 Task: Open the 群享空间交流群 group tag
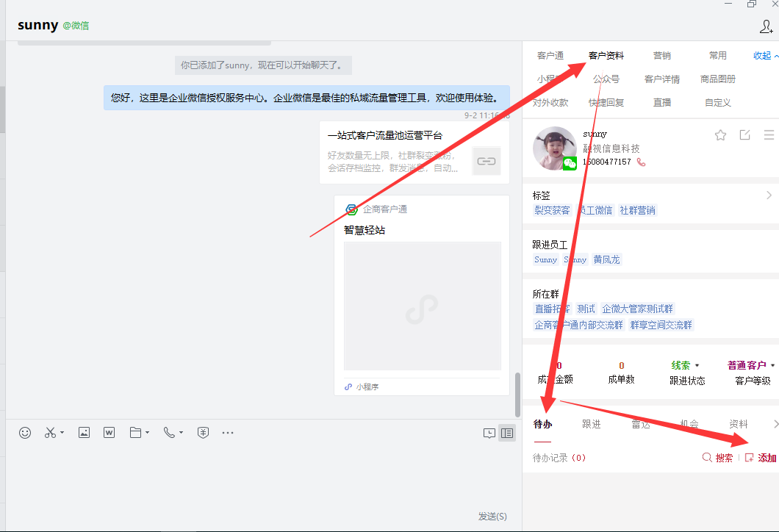(661, 325)
